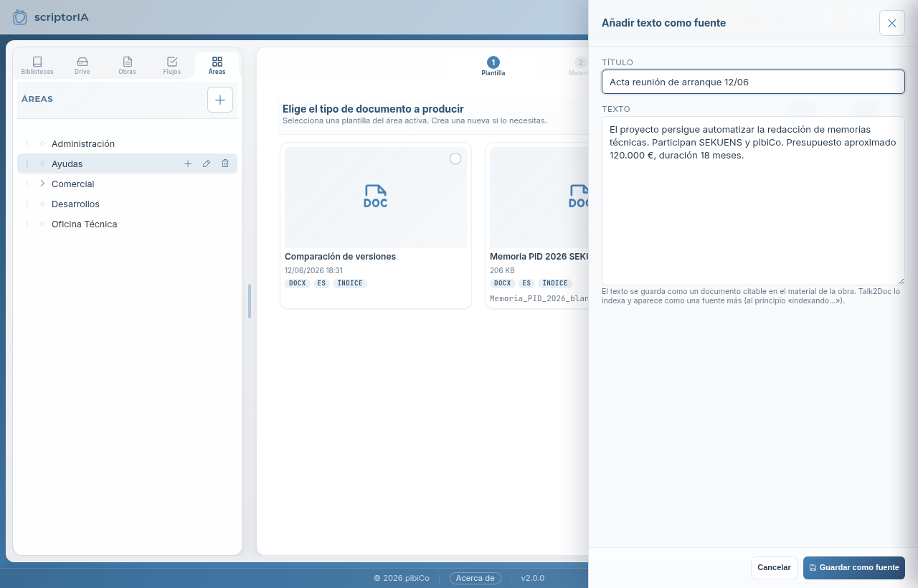Delete the Ayudas area with trash icon
918x588 pixels.
coord(225,163)
